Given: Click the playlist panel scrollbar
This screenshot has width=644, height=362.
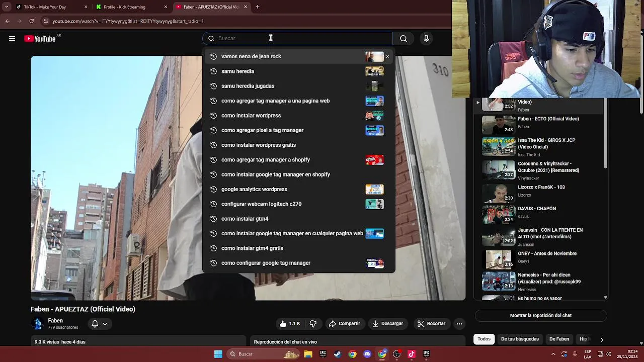Looking at the screenshot, I should (x=605, y=133).
